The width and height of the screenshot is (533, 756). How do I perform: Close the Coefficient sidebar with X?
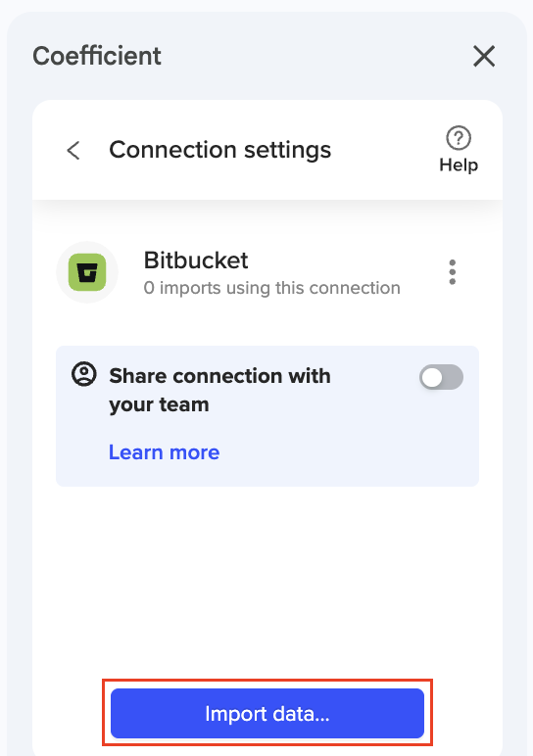(484, 57)
